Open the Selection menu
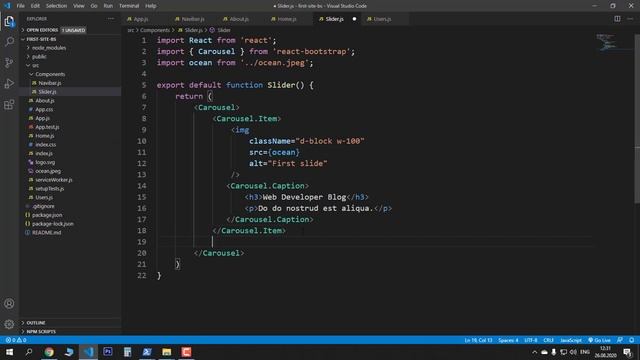Image resolution: width=640 pixels, height=360 pixels. [x=56, y=6]
